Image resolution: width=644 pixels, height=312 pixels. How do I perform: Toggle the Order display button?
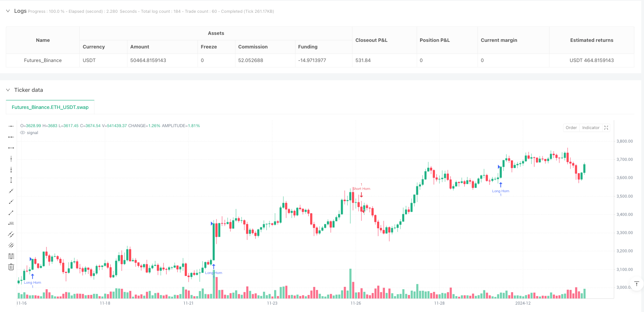571,128
